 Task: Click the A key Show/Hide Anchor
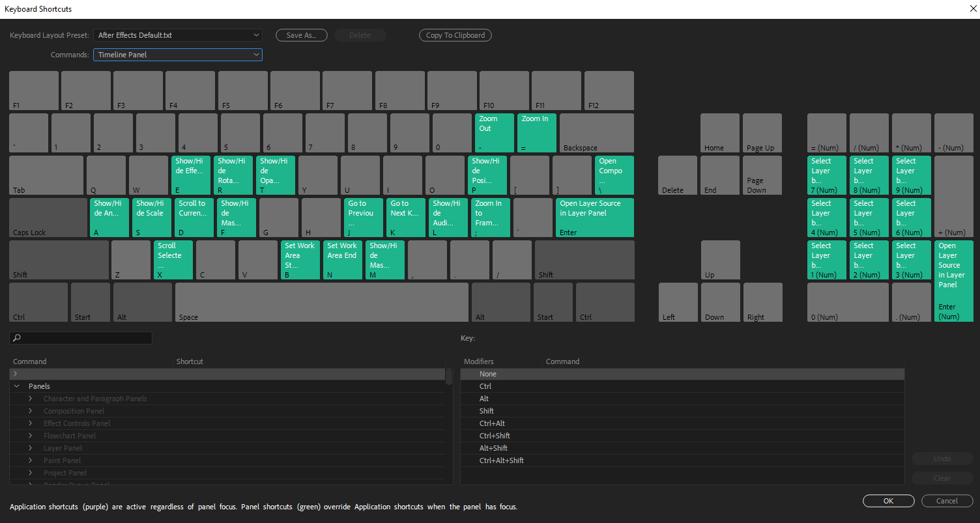pos(109,218)
